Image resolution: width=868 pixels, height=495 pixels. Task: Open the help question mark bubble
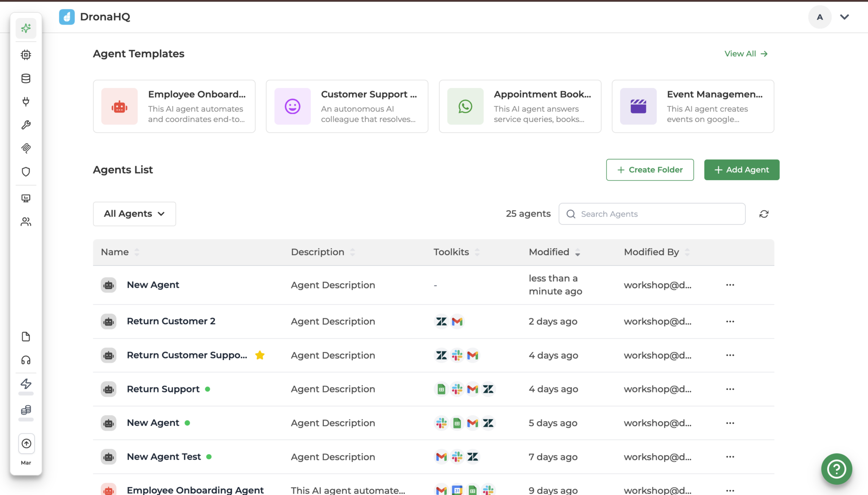coord(837,469)
